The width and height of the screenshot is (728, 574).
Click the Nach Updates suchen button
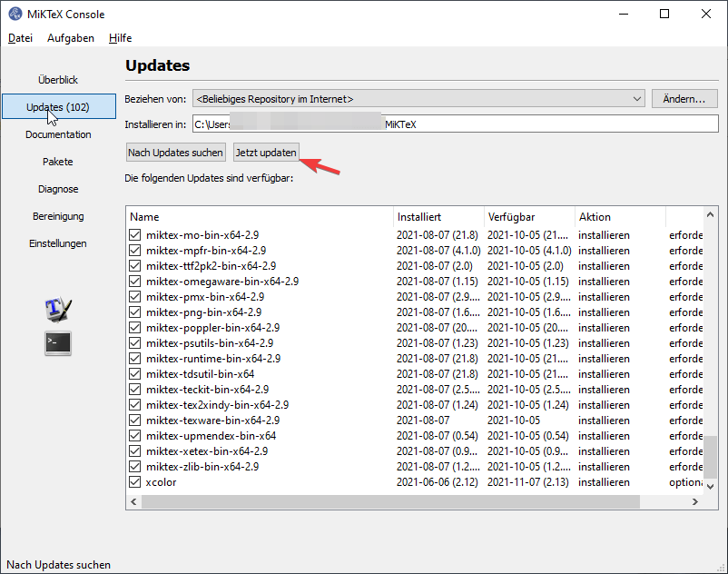click(175, 153)
